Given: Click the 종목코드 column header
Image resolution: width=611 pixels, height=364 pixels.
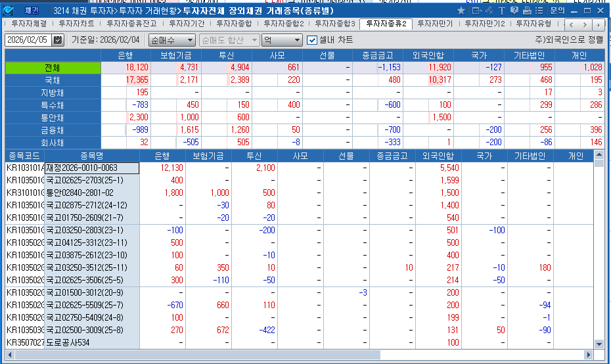Looking at the screenshot, I should click(x=24, y=156).
